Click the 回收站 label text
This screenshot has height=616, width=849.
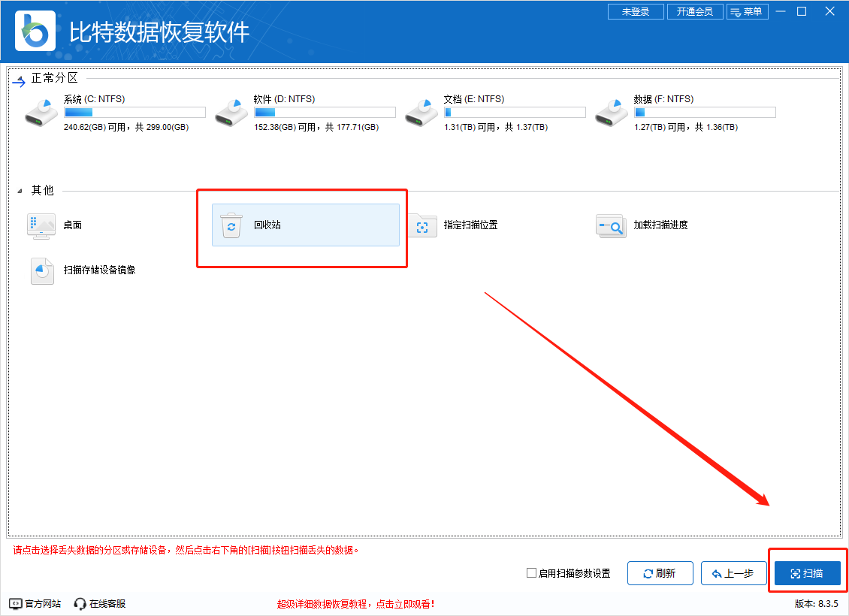tap(267, 225)
